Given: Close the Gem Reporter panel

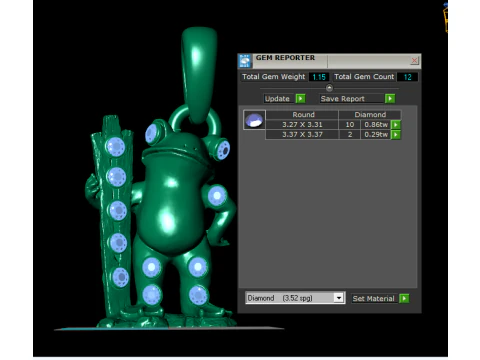Looking at the screenshot, I should pos(414,60).
